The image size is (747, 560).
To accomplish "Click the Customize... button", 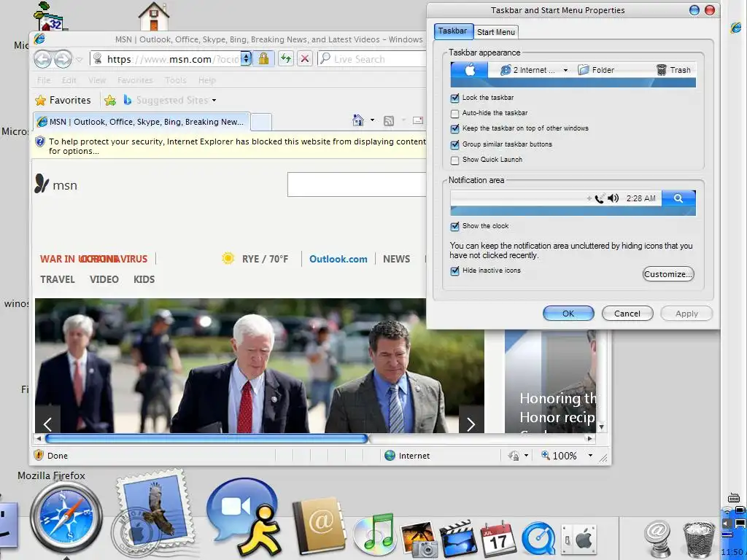I will [x=668, y=274].
